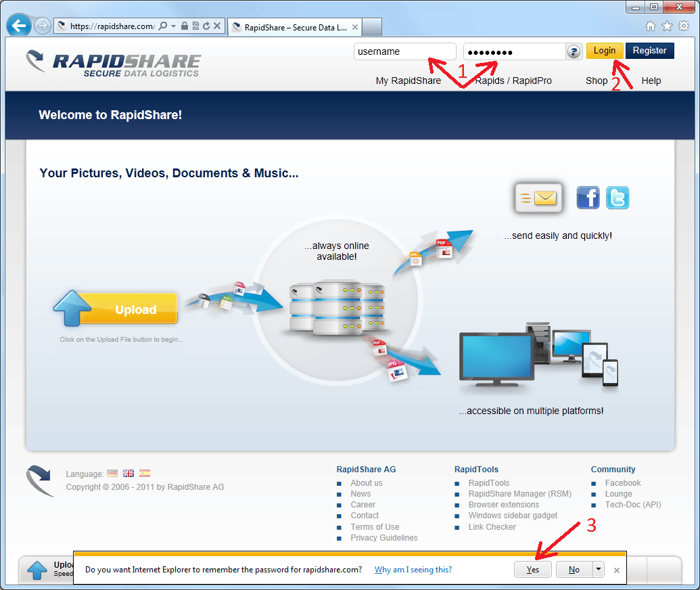Click the Copyright 2006 - 2011 RapidShare AG text

pyautogui.click(x=145, y=487)
